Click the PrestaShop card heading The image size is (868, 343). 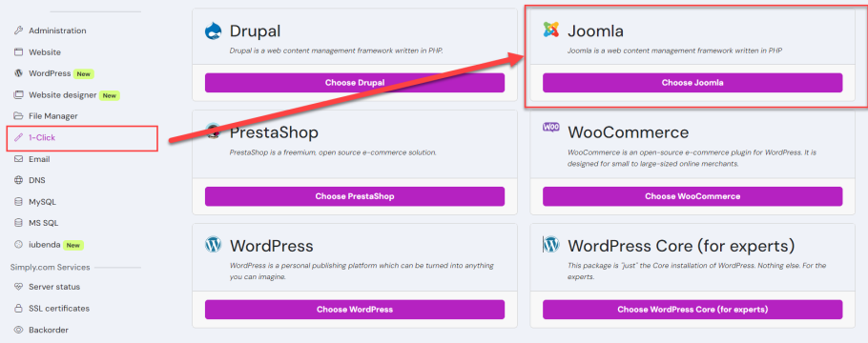(274, 132)
